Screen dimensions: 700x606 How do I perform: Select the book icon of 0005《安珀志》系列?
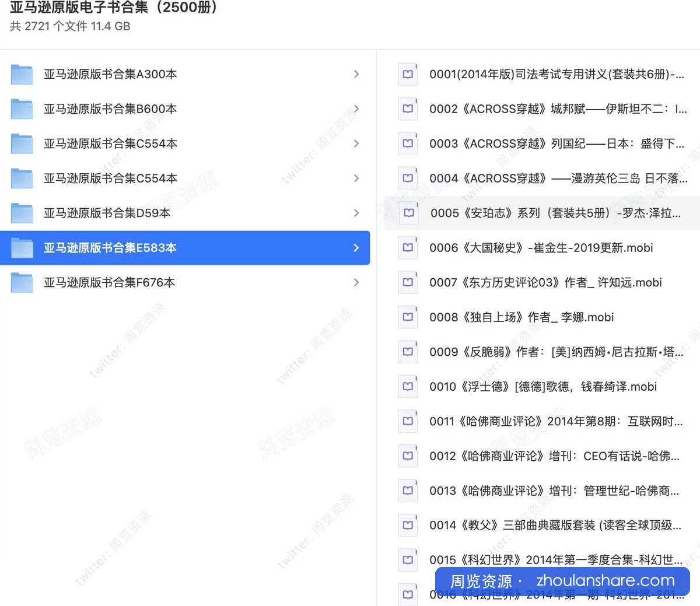point(409,213)
